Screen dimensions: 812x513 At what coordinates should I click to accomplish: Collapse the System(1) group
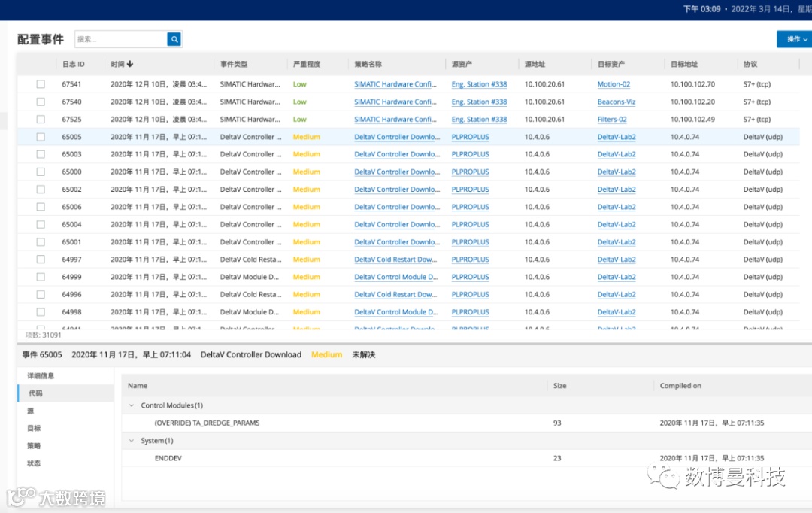click(x=132, y=441)
